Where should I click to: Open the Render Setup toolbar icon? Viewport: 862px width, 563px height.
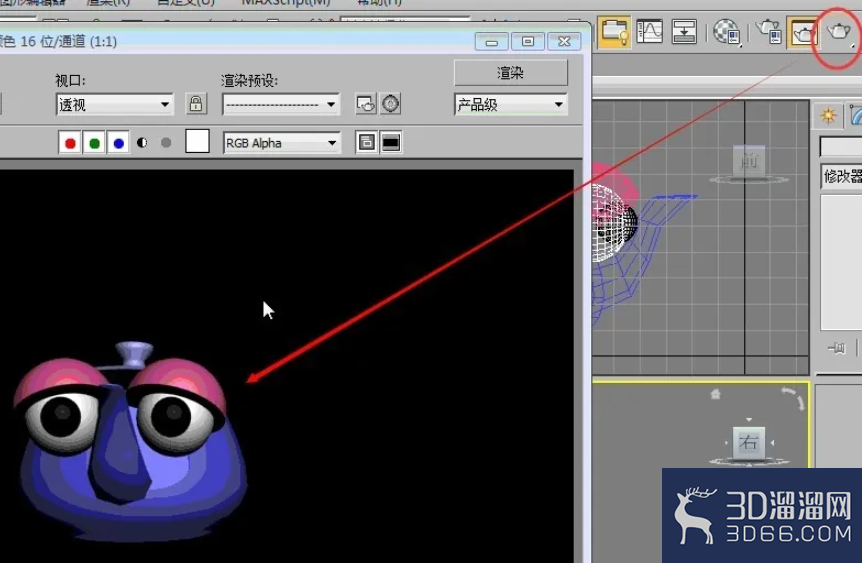pos(768,31)
